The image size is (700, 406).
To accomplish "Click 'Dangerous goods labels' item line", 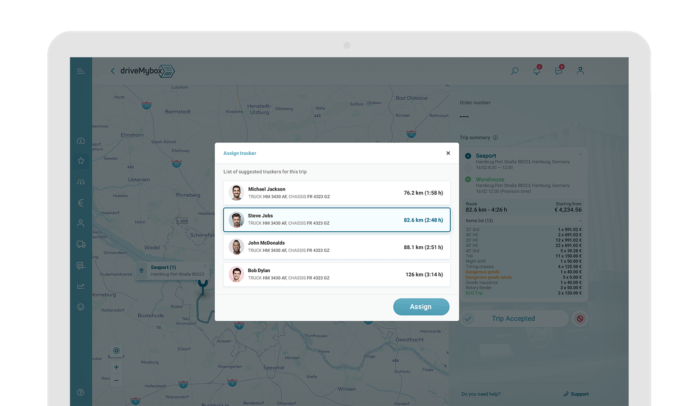I will point(524,277).
